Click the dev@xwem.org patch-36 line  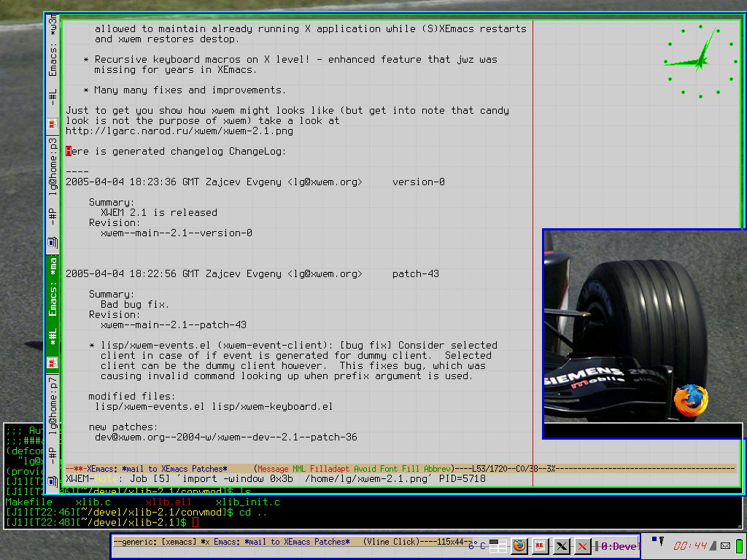(x=226, y=437)
